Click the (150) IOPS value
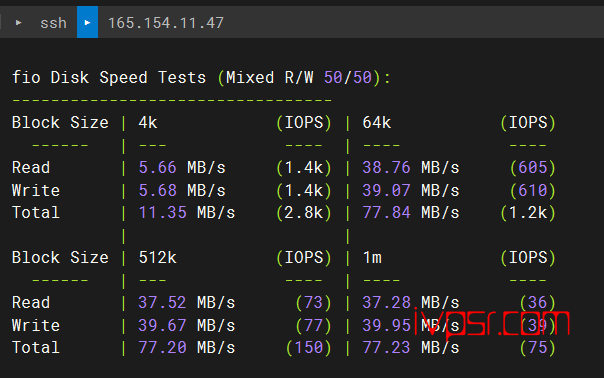 pyautogui.click(x=309, y=347)
